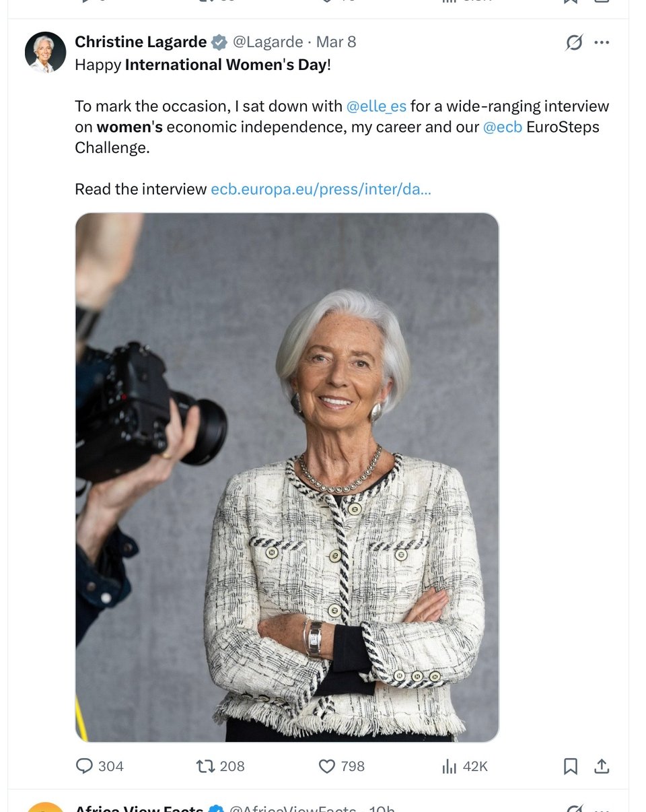646x812 pixels.
Task: Open Christine Lagarde's profile avatar
Action: coord(44,51)
